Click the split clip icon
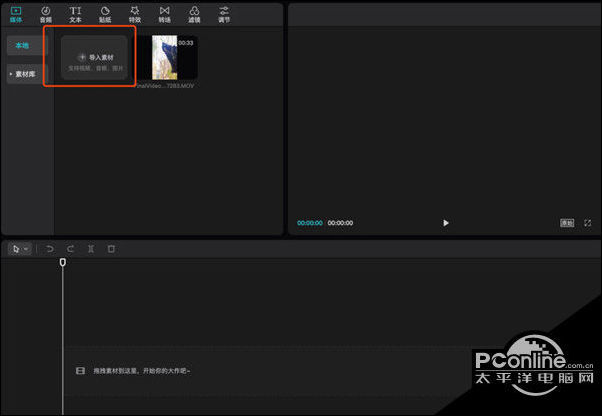 (91, 249)
